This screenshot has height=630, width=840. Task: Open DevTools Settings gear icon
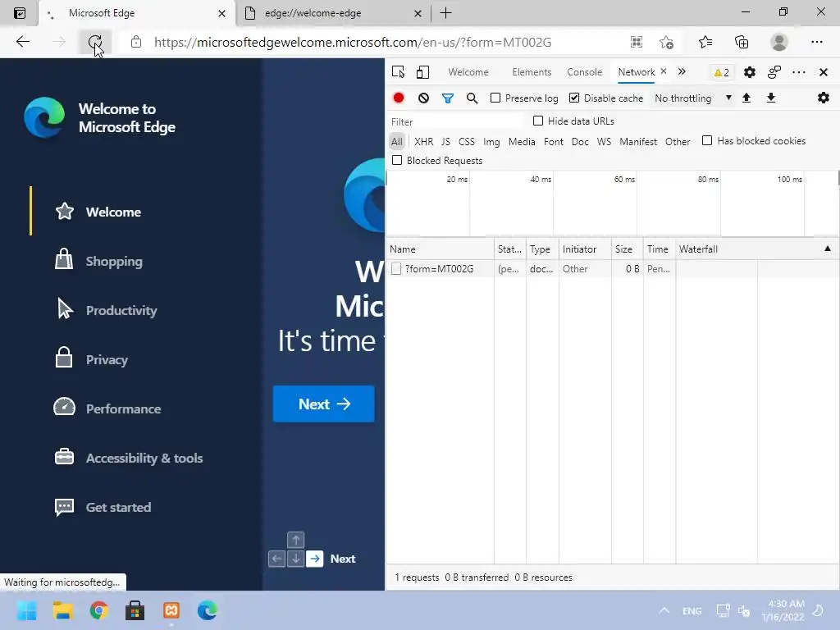(750, 72)
